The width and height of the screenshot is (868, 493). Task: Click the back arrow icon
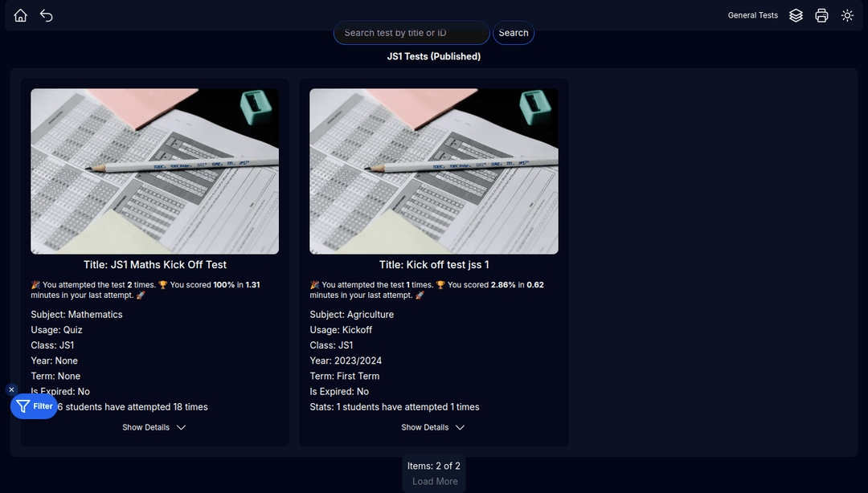tap(47, 15)
